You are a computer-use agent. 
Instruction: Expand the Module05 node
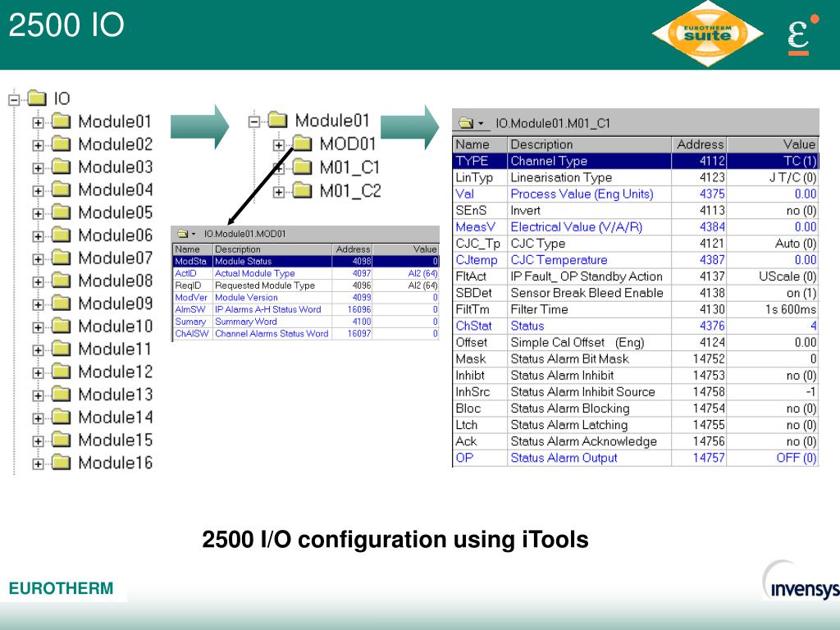tap(38, 213)
